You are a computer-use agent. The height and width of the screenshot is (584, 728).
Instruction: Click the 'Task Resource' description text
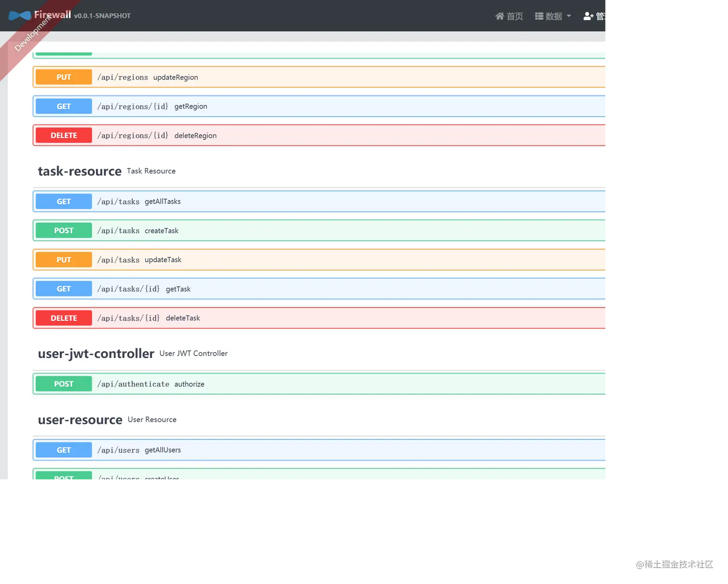tap(151, 171)
